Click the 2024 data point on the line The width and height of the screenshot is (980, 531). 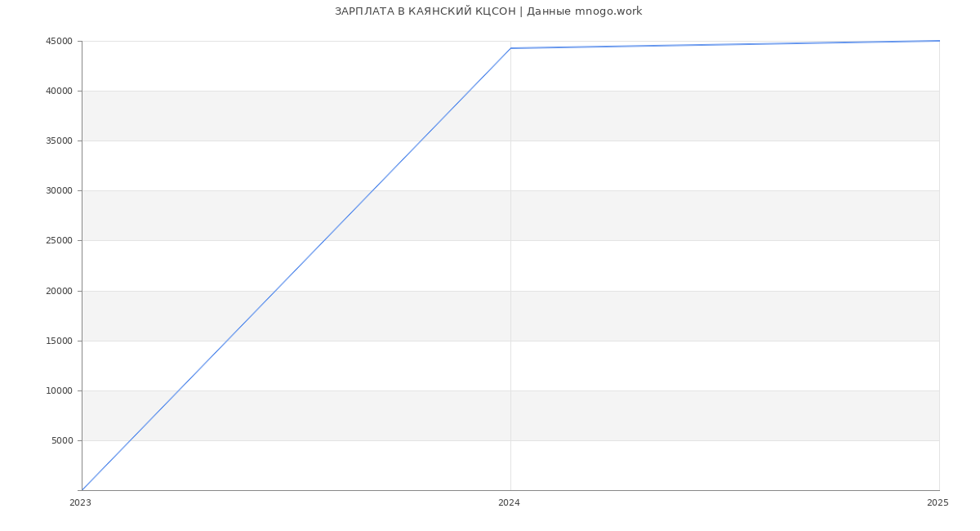coord(510,48)
